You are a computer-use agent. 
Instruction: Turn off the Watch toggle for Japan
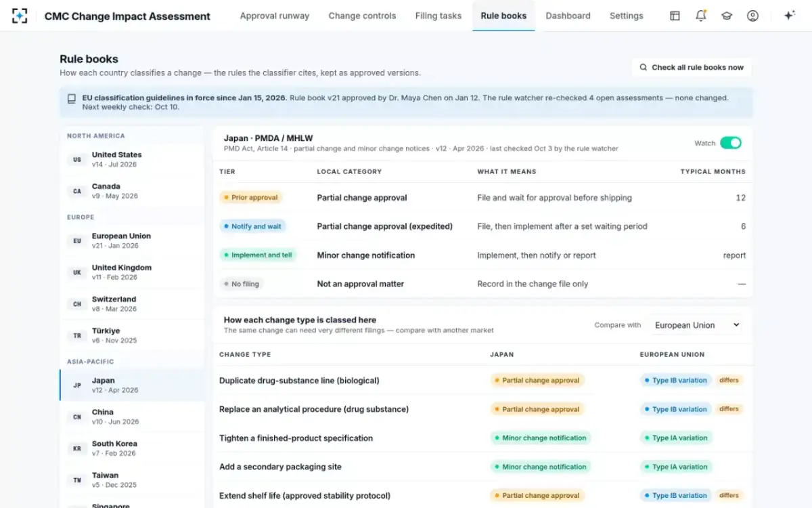[731, 143]
